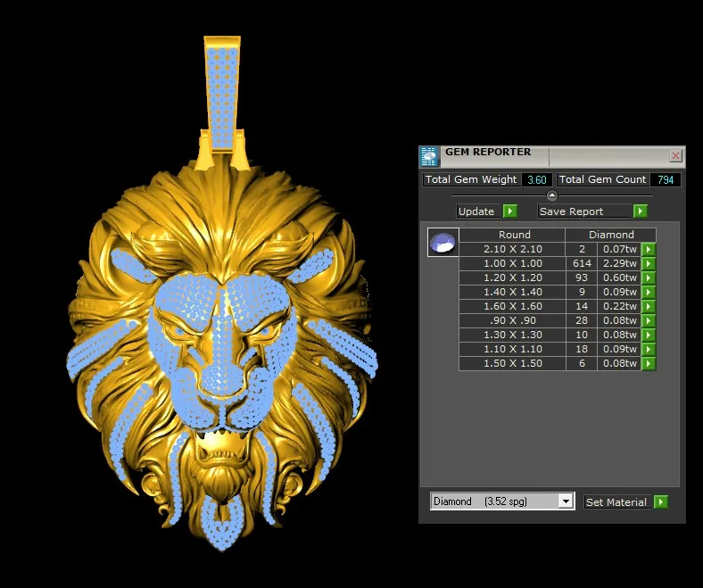
Task: Close the Gem Reporter panel
Action: (x=675, y=156)
